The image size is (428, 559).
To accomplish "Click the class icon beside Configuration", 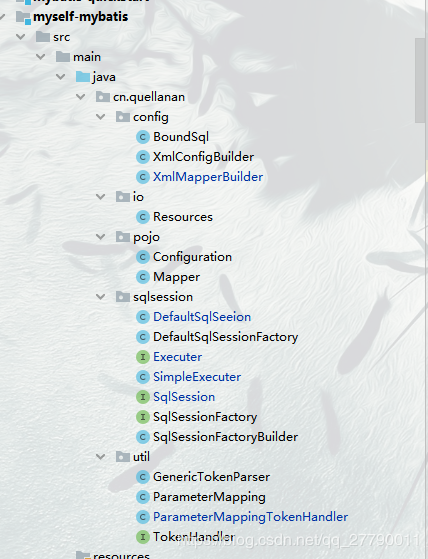I will 143,257.
